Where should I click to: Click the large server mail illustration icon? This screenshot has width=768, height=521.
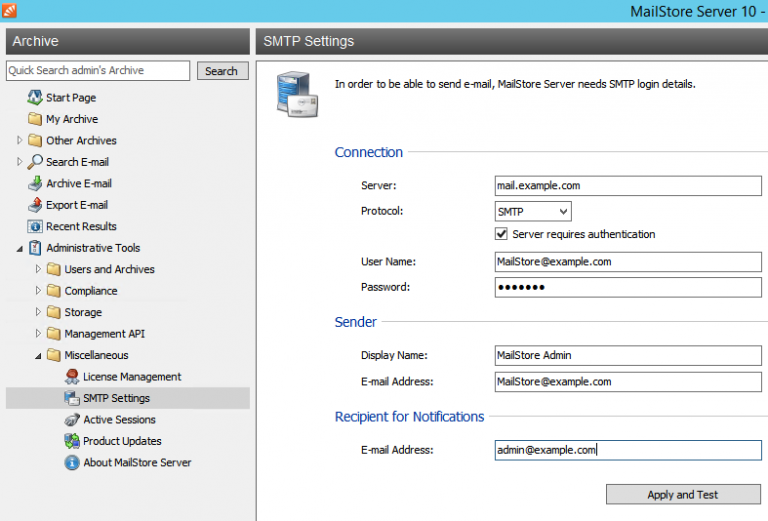[x=297, y=95]
